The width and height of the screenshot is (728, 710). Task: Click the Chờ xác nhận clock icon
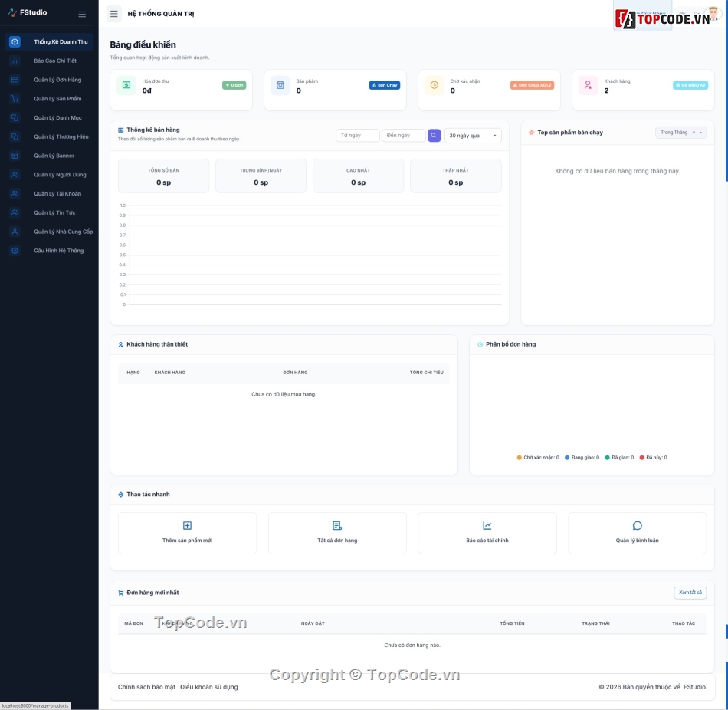[434, 85]
